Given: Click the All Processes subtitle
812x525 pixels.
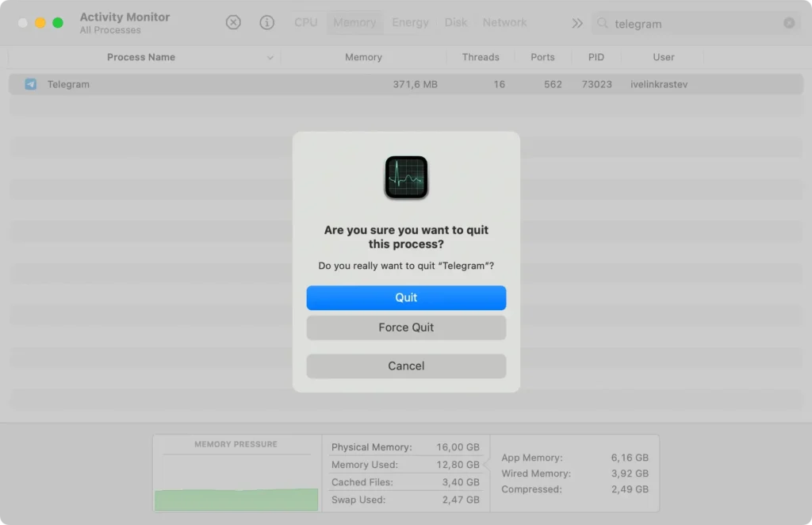Looking at the screenshot, I should (x=110, y=30).
